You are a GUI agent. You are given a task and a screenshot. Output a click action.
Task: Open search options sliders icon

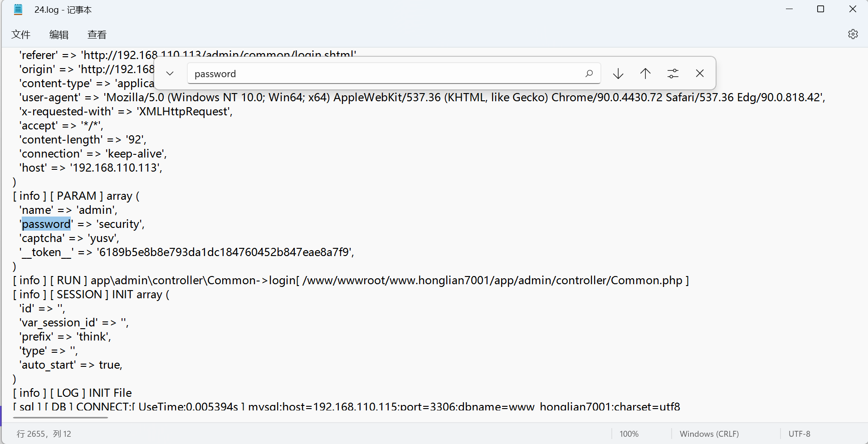[x=673, y=74]
